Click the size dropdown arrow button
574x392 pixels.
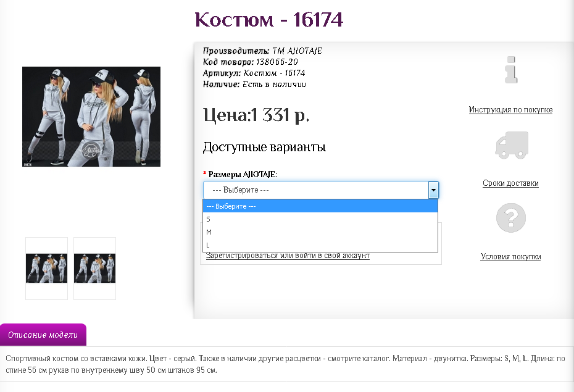tap(433, 190)
